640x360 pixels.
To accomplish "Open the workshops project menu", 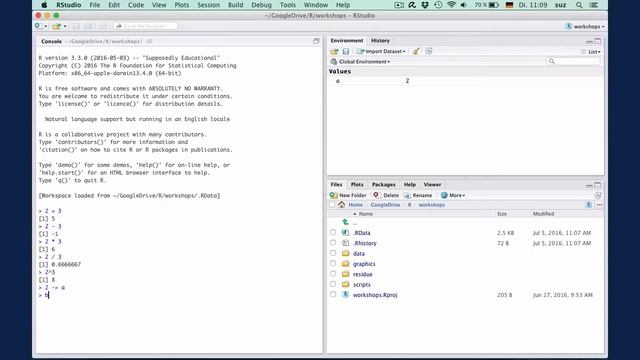I will [585, 27].
